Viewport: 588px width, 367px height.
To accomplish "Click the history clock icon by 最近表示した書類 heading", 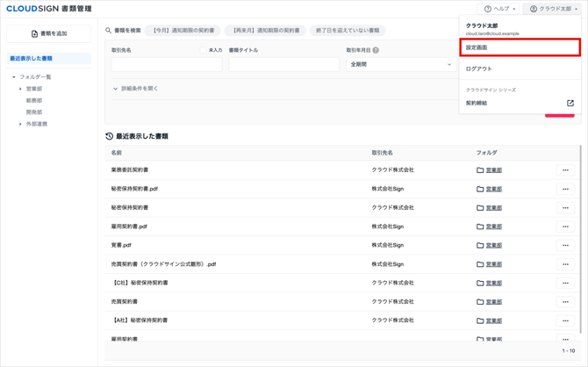I will [109, 136].
